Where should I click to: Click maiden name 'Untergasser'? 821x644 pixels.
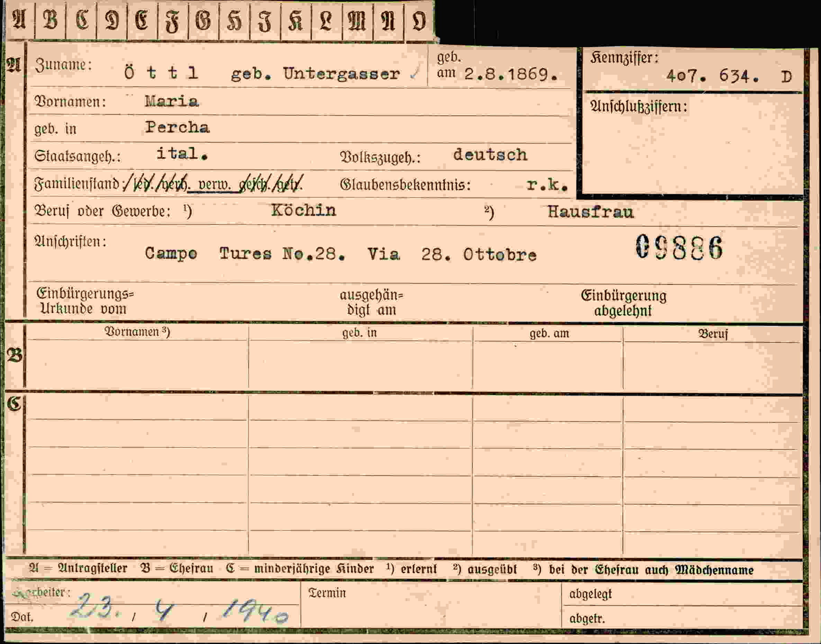point(341,74)
